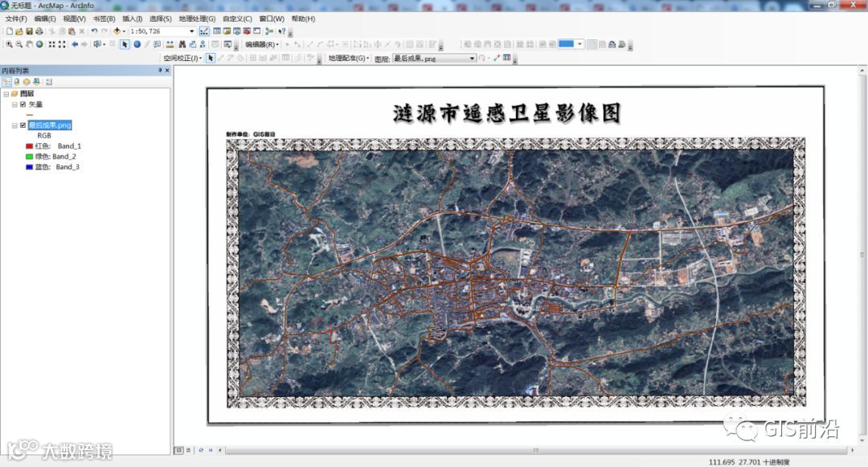Screen dimensions: 868x467
Task: Open the 书签(B) menu
Action: (x=104, y=18)
